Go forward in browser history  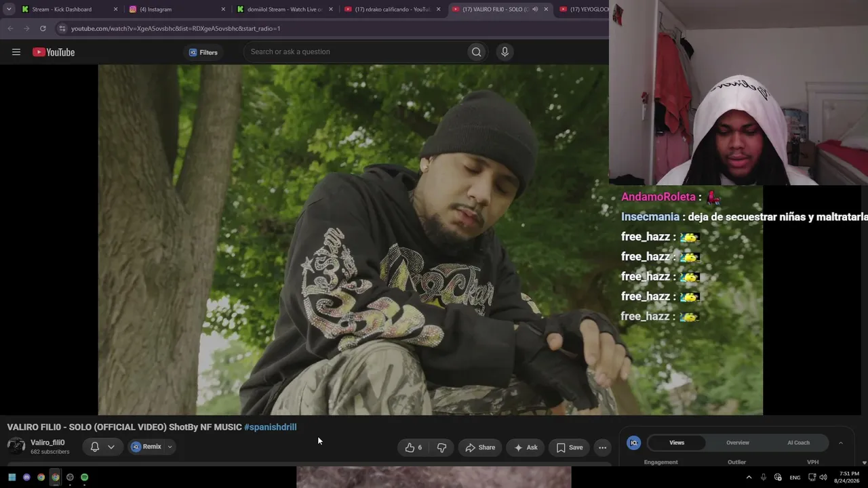pos(26,28)
